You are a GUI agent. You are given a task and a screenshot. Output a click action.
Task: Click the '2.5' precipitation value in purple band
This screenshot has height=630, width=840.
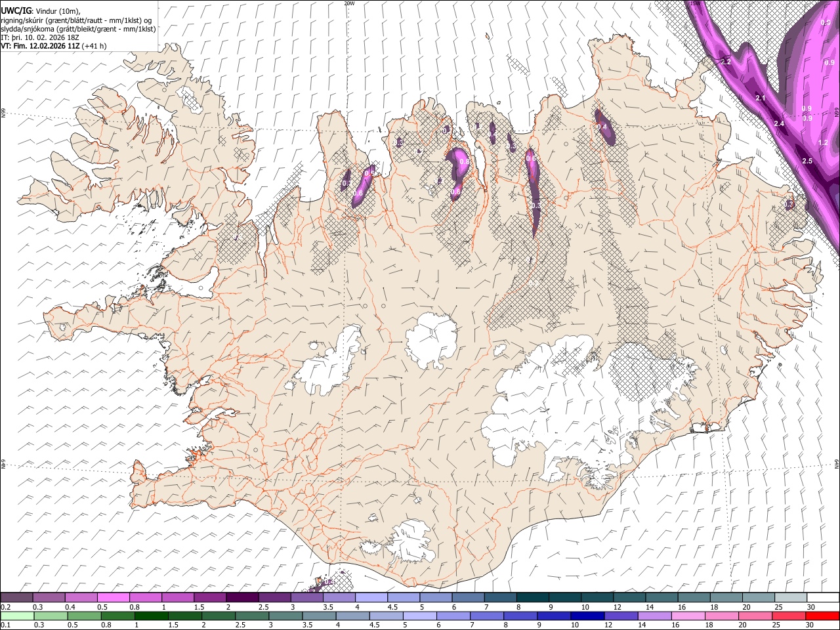807,161
